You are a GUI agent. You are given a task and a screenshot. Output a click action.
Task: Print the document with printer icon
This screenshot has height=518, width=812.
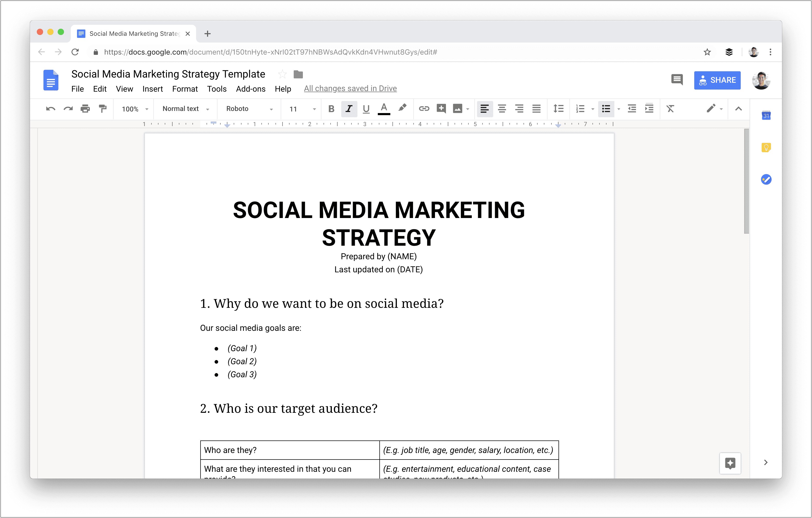[85, 109]
